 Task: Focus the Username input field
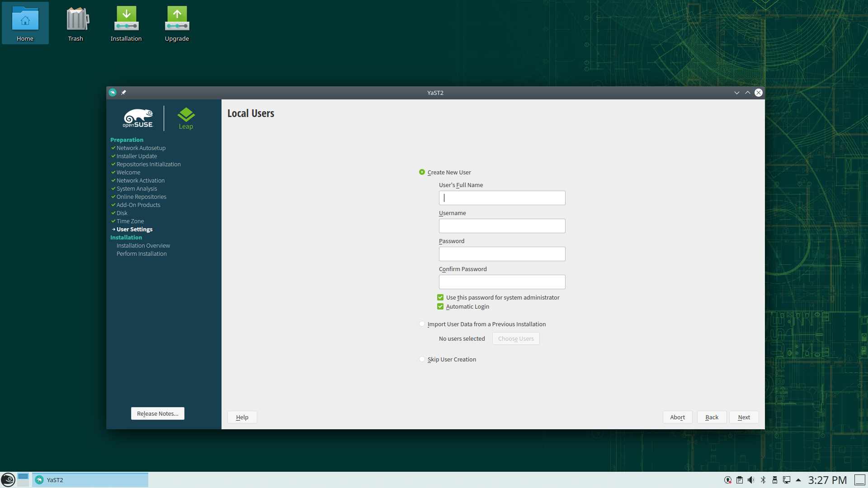coord(502,226)
